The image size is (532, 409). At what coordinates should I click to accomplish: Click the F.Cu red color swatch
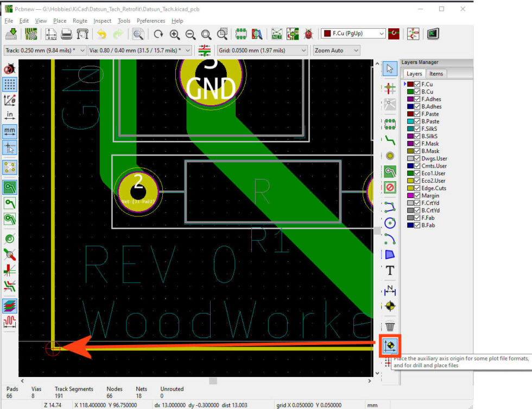pos(411,84)
